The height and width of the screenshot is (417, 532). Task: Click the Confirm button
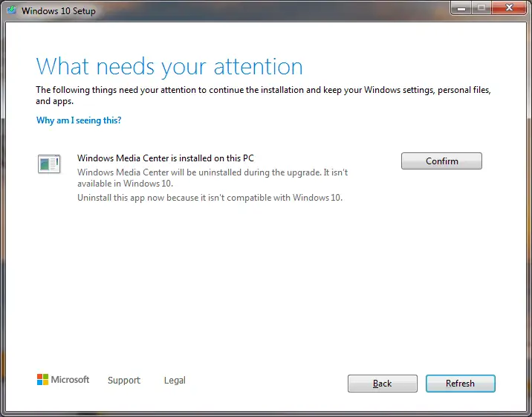441,161
